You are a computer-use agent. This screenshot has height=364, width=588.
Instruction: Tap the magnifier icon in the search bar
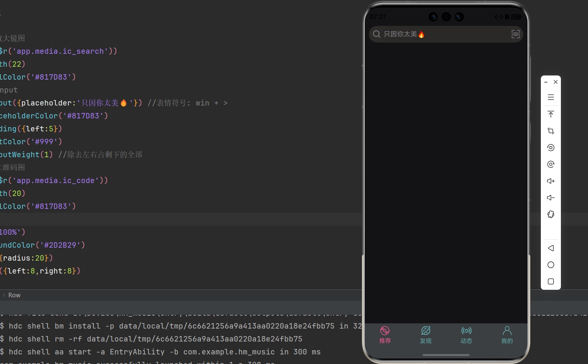pyautogui.click(x=376, y=34)
